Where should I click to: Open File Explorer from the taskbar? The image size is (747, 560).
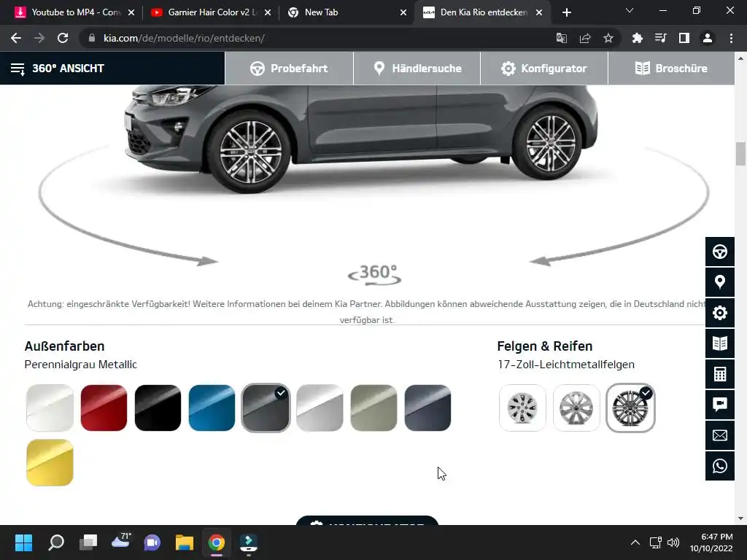(185, 542)
